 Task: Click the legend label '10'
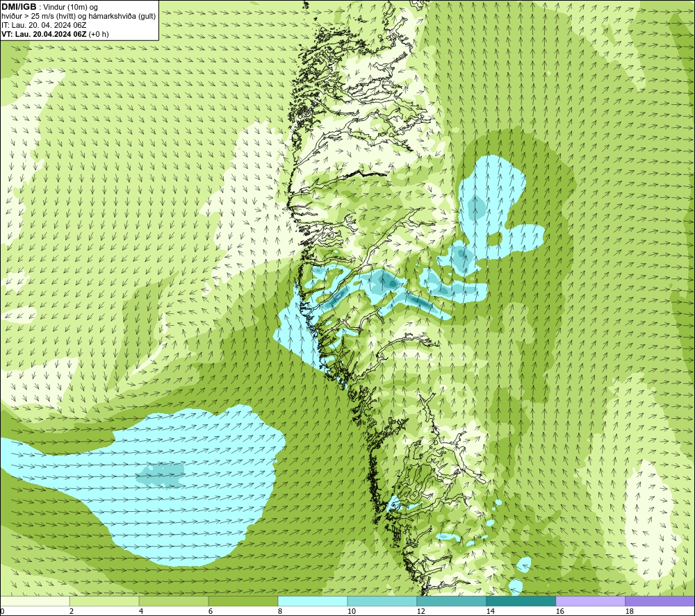pos(352,611)
